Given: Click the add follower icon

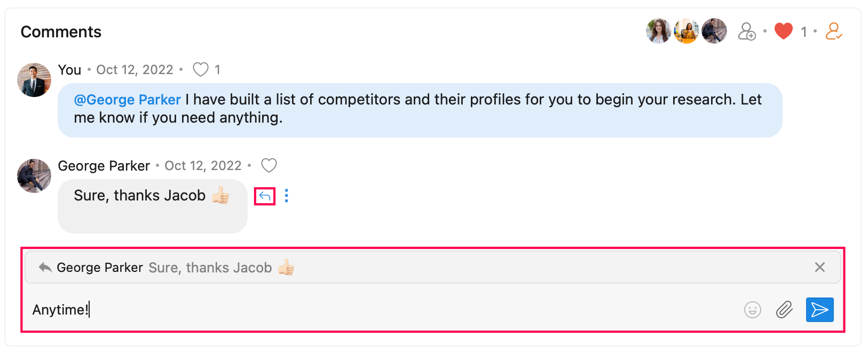Looking at the screenshot, I should [x=747, y=32].
